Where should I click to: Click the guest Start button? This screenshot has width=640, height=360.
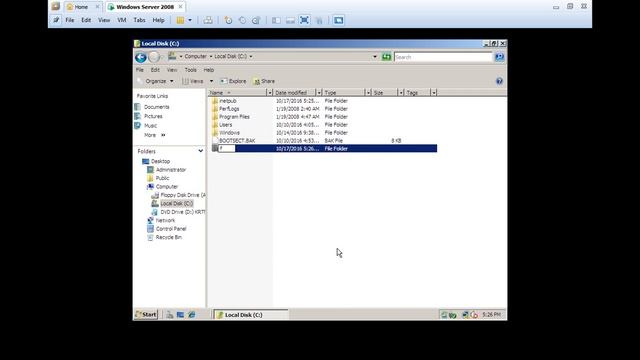(146, 315)
